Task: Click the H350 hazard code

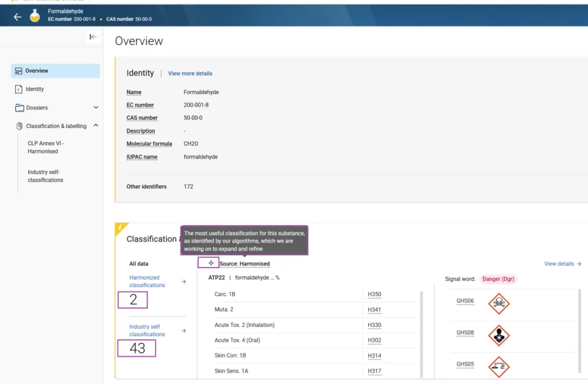Action: pyautogui.click(x=374, y=294)
